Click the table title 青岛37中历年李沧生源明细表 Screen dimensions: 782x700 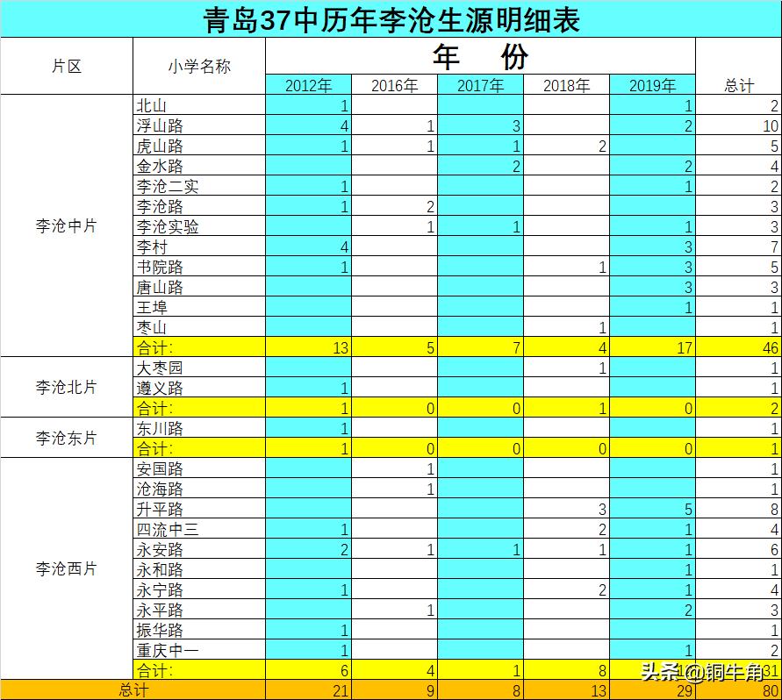(391, 15)
